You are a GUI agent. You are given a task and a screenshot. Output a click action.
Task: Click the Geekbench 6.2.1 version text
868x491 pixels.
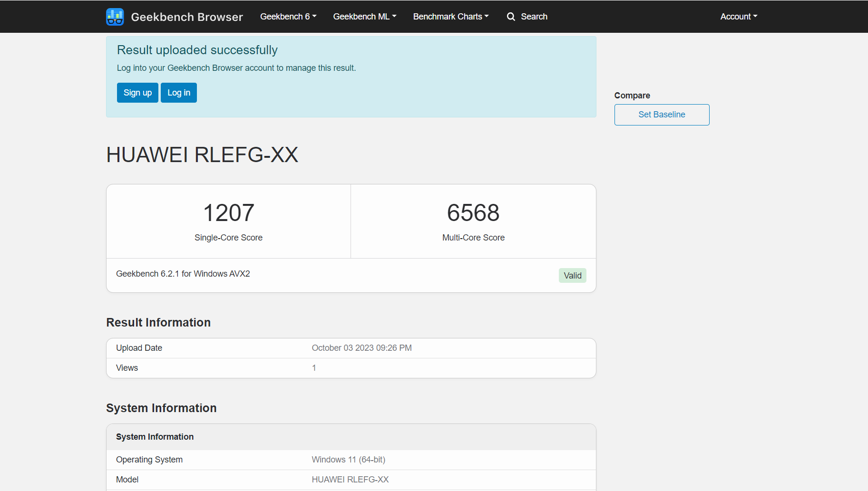[x=183, y=274]
